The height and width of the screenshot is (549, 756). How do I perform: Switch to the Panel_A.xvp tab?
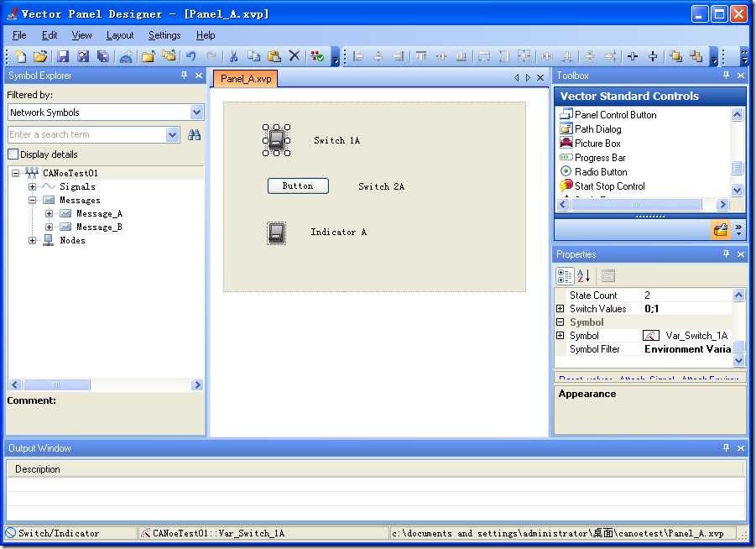coord(245,79)
